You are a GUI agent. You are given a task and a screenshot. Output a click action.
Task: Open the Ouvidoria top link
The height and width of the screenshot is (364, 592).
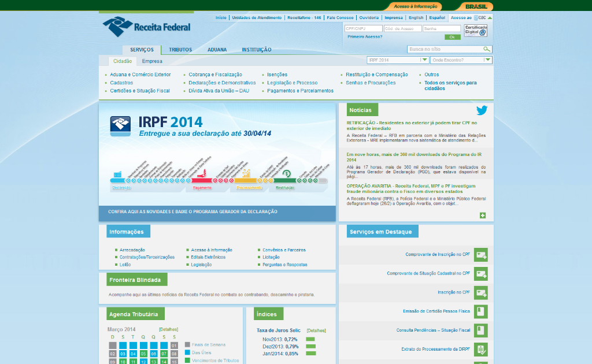(x=369, y=18)
